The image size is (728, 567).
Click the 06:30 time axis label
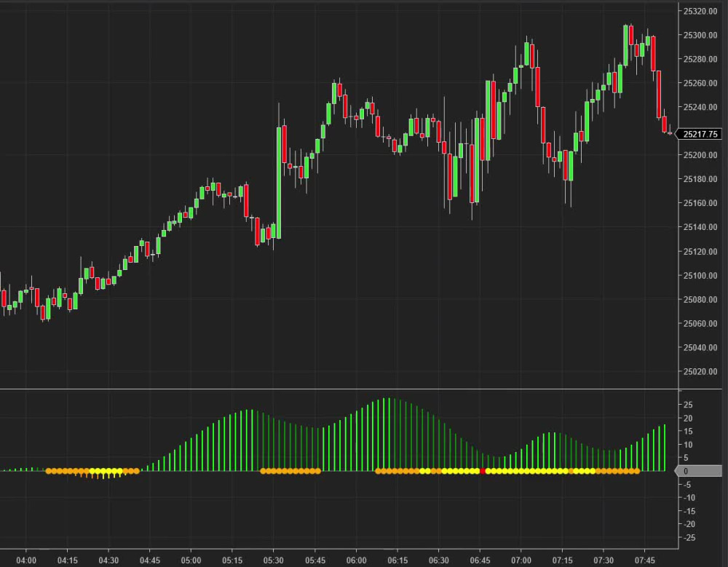[x=438, y=560]
